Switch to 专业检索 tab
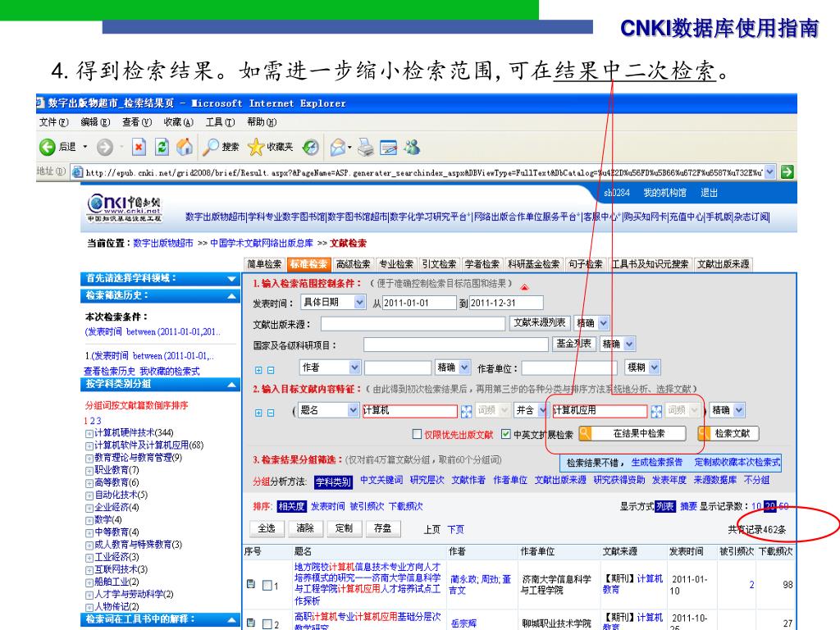 pyautogui.click(x=396, y=264)
